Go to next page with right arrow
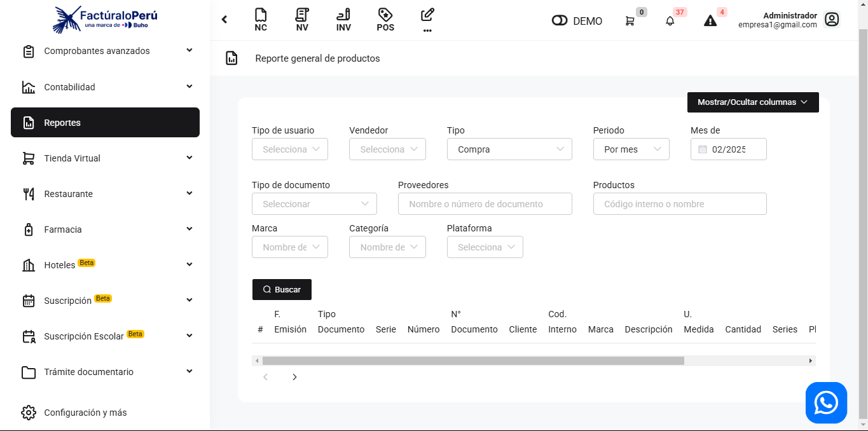This screenshot has width=868, height=431. point(294,377)
